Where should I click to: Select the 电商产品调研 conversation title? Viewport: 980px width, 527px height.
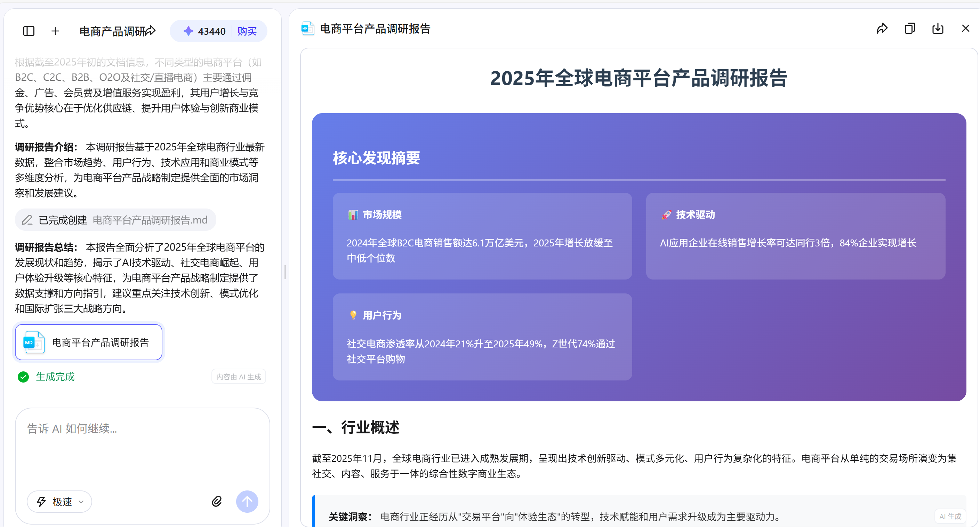(112, 31)
